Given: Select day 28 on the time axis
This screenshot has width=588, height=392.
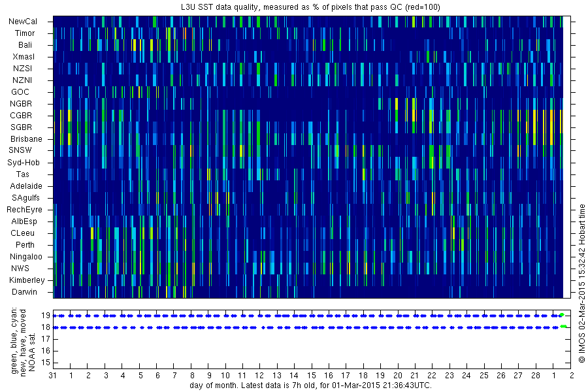Looking at the screenshot, I should (x=536, y=376).
